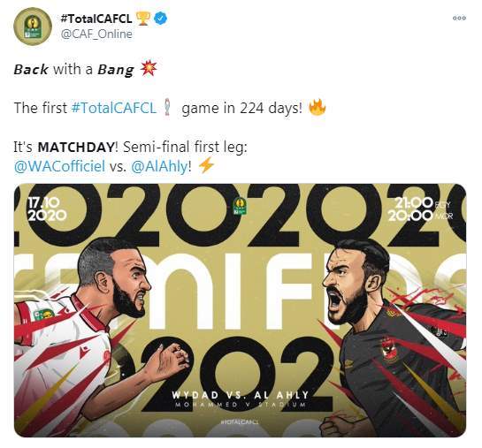Click the @WACofficiel mention
482x448 pixels.
point(59,166)
